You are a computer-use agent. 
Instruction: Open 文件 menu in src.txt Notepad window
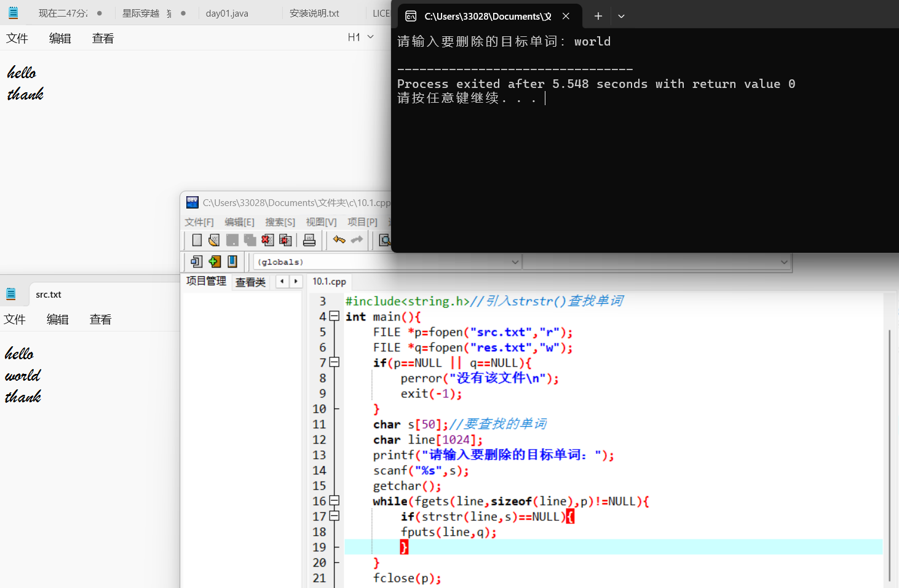click(15, 319)
